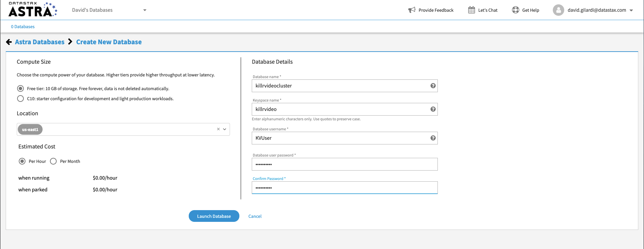This screenshot has width=644, height=249.
Task: Choose Per Month estimated cost
Action: pyautogui.click(x=53, y=161)
